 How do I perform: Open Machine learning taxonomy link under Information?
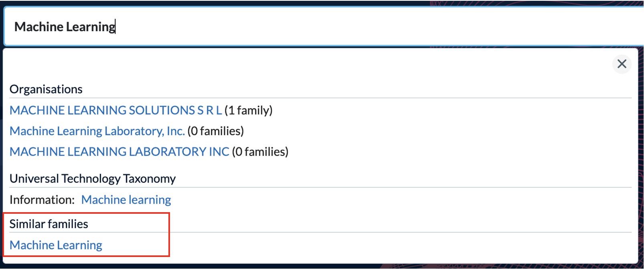126,199
